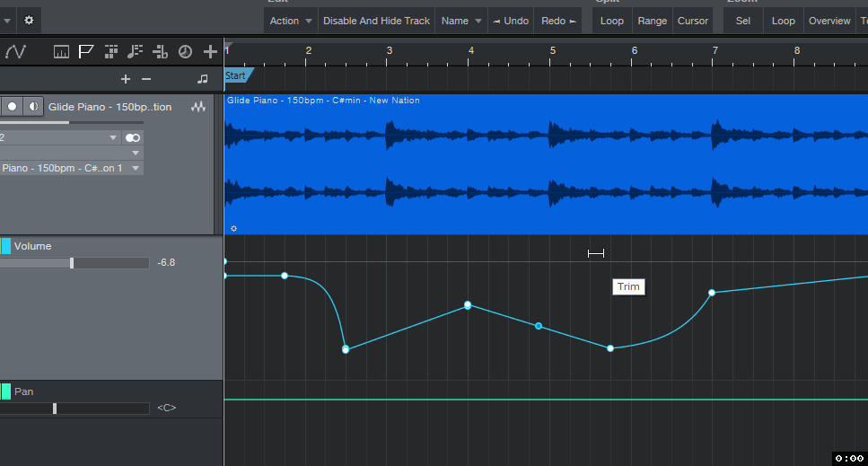Remove marker with the minus button
Viewport: 868px width, 466px height.
[x=146, y=79]
